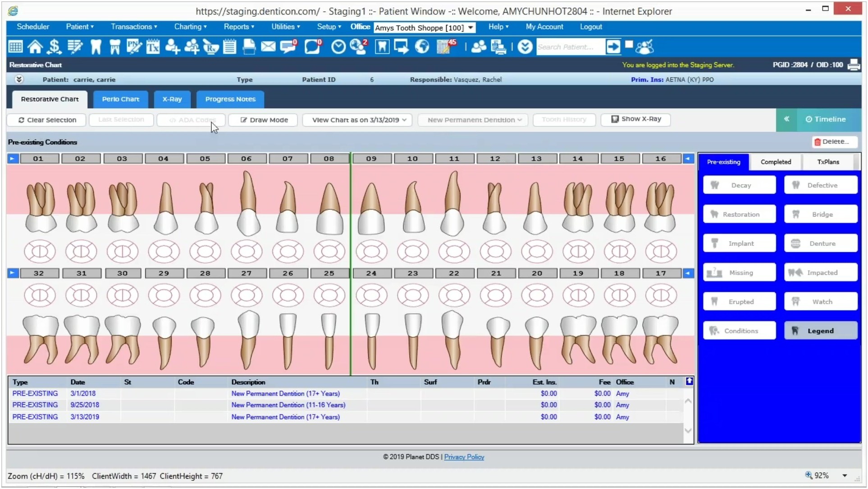Open the Scheduler calendar grid icon
This screenshot has width=868, height=489.
(15, 46)
